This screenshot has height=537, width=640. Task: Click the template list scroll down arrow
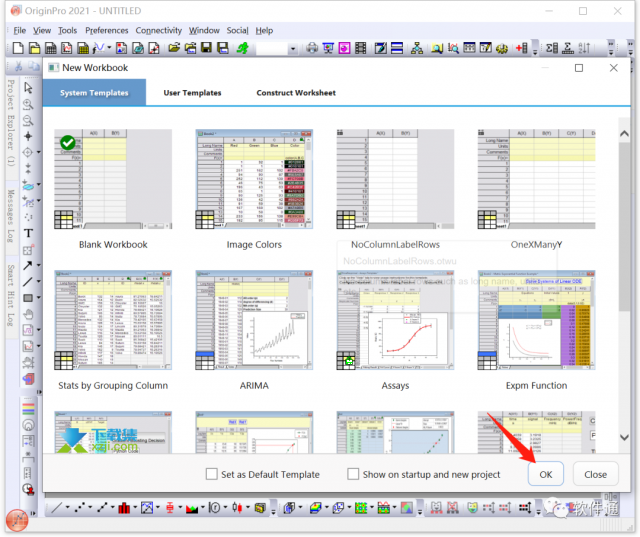tap(624, 437)
